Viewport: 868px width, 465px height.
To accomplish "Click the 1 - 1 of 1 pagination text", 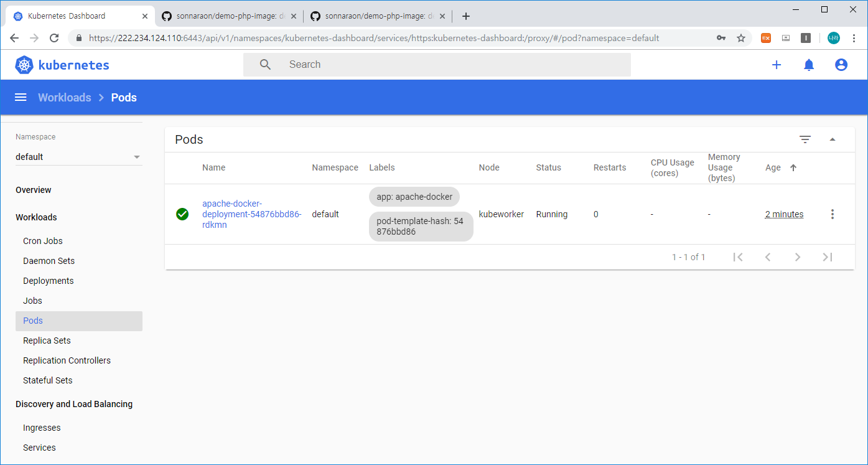I will tap(689, 257).
